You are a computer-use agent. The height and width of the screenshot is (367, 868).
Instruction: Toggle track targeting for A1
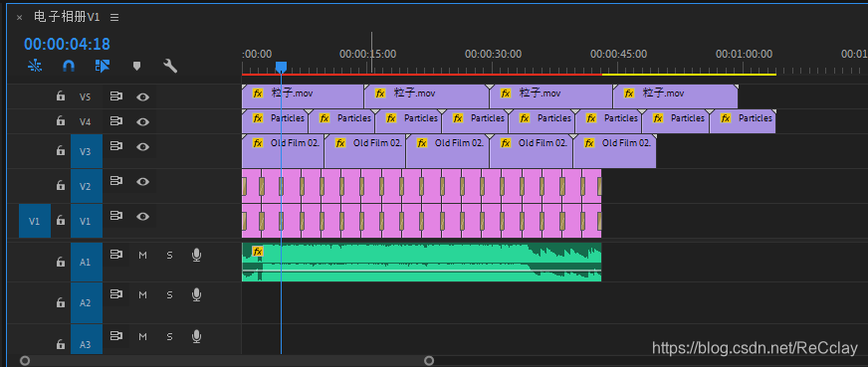(x=87, y=262)
